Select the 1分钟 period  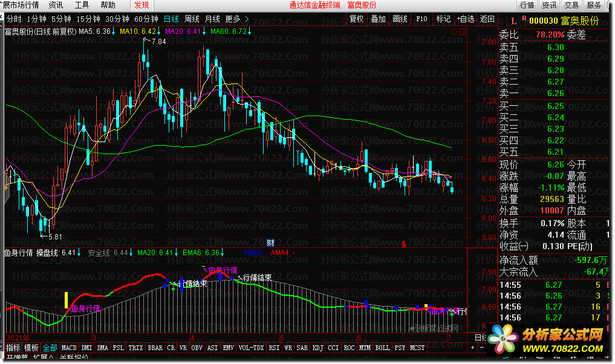[x=36, y=19]
